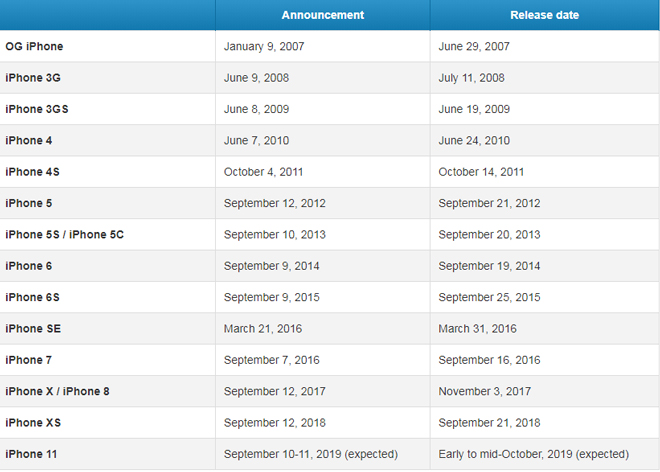660x472 pixels.
Task: Select the iPhone 5S / iPhone 5C cell
Action: point(64,235)
